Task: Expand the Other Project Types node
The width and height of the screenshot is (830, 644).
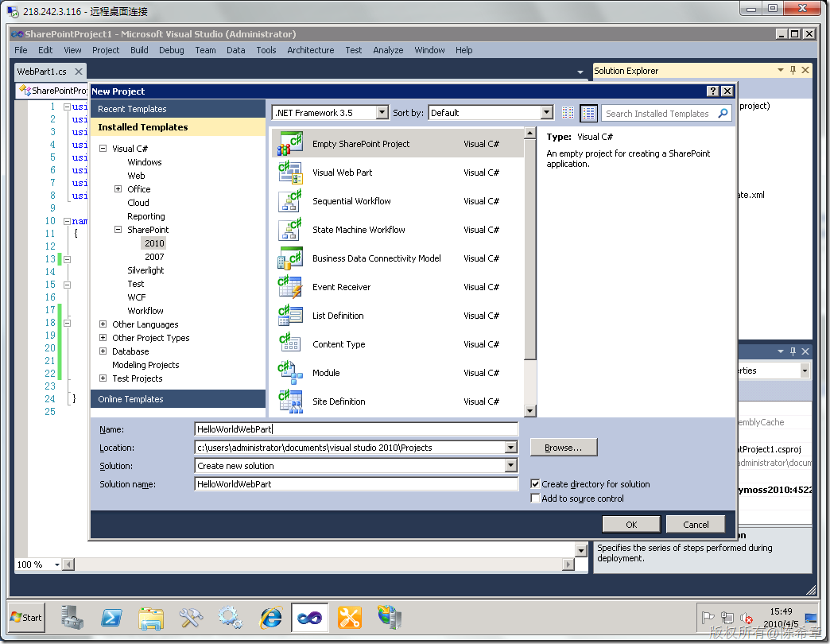Action: (103, 338)
